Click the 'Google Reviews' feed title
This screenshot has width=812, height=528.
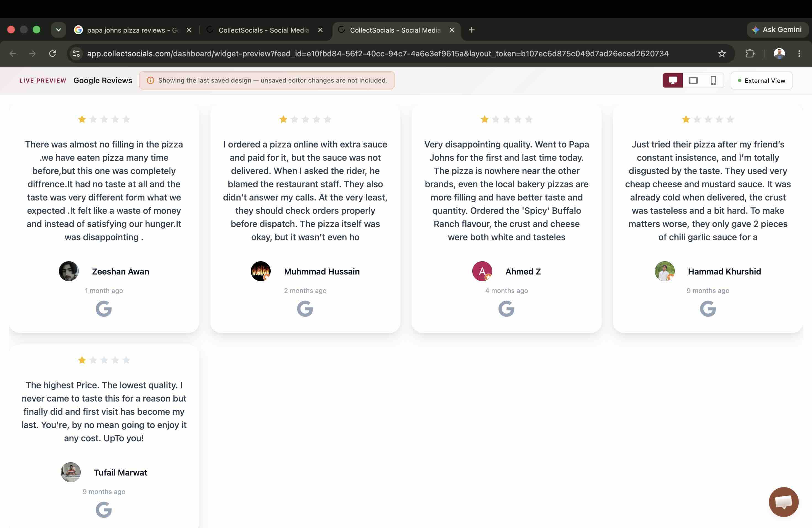(103, 80)
